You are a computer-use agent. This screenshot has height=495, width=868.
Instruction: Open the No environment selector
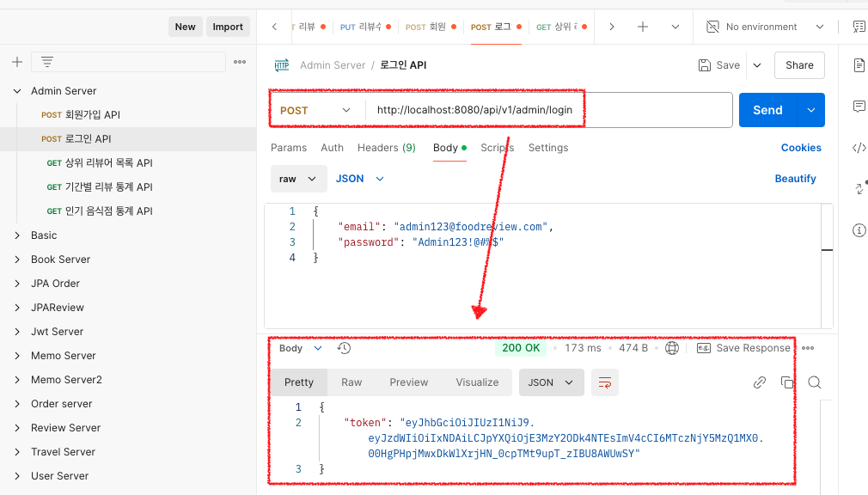[765, 27]
